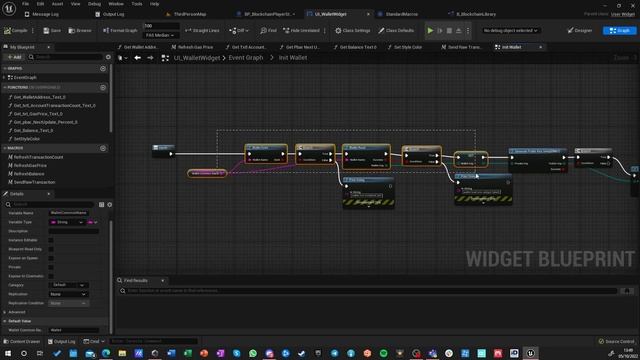Open Class Settings
This screenshot has width=640, height=360.
pyautogui.click(x=353, y=31)
